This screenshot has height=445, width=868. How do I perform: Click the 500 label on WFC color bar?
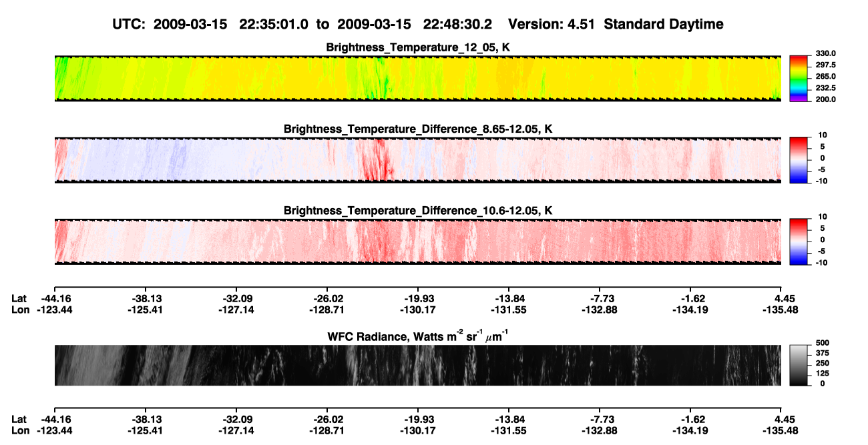pyautogui.click(x=823, y=344)
